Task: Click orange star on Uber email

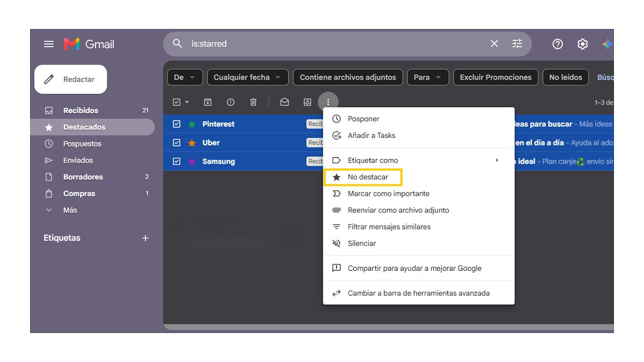Action: point(192,143)
